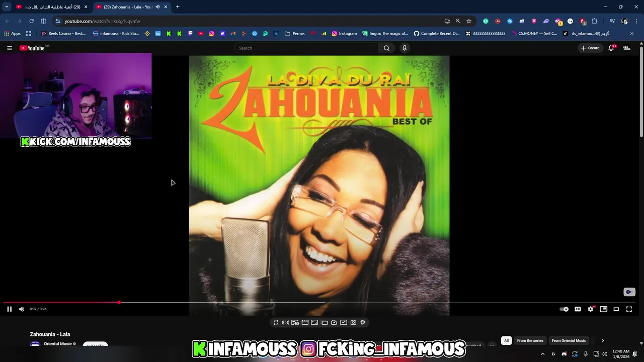Open the 333333333333333 bookmark
Screen dimensions: 644x362
(x=486, y=34)
